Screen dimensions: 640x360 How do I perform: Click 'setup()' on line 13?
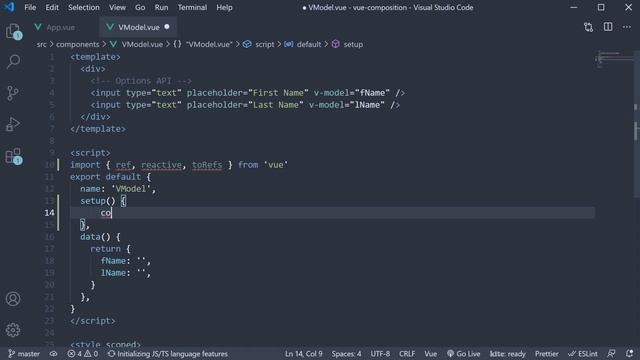coord(98,201)
